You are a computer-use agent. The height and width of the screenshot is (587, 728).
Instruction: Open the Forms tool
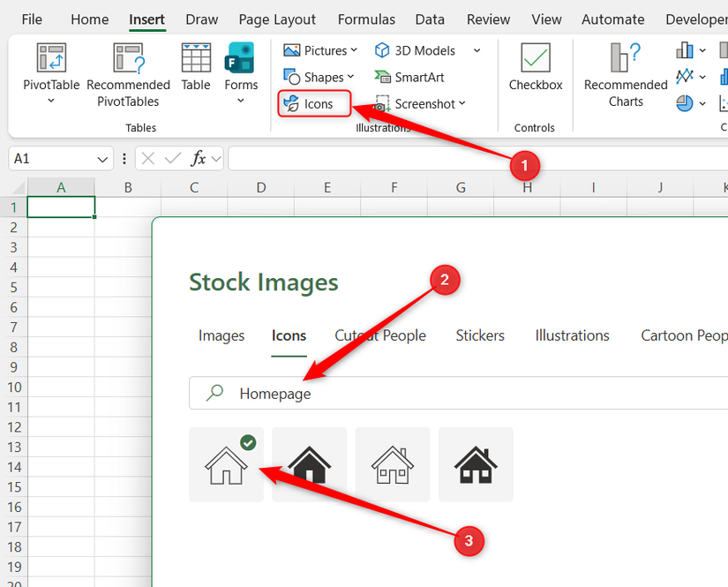241,67
